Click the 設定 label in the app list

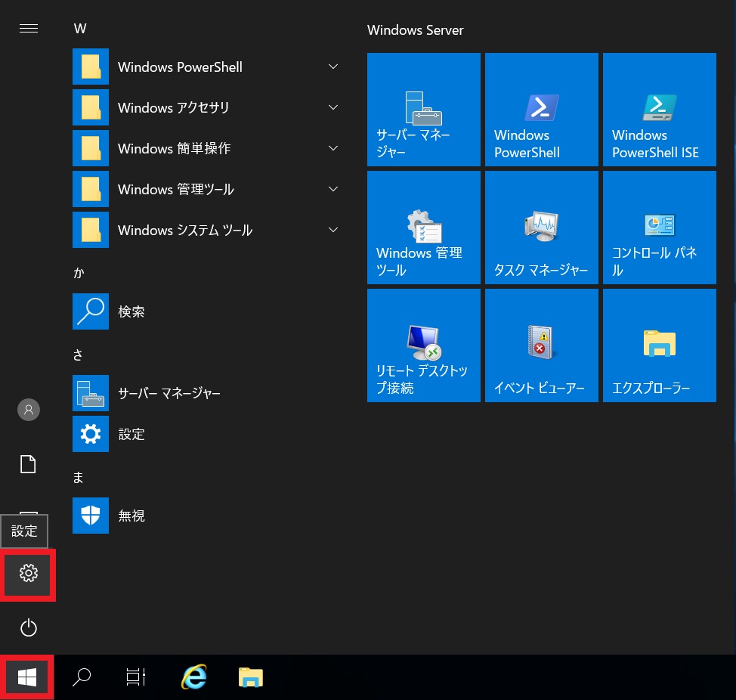(131, 434)
